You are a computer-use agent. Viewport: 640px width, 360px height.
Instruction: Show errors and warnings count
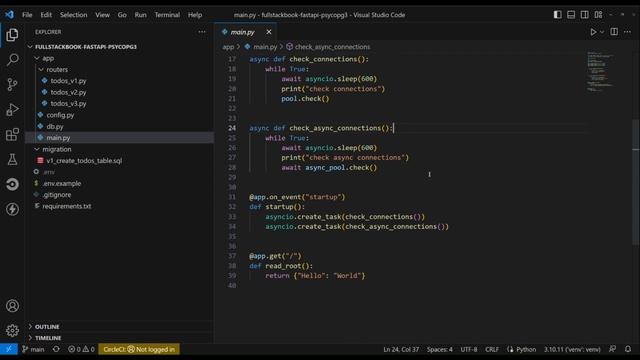click(81, 349)
